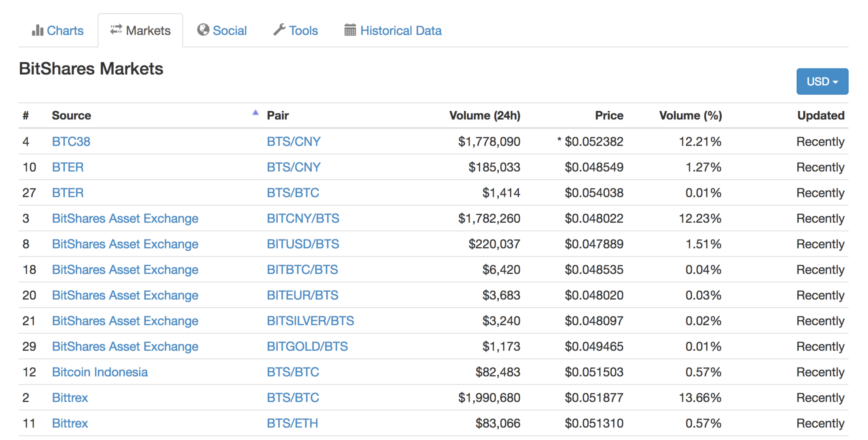Open the BITCNY/BTS pair link
The image size is (868, 440).
click(x=303, y=218)
